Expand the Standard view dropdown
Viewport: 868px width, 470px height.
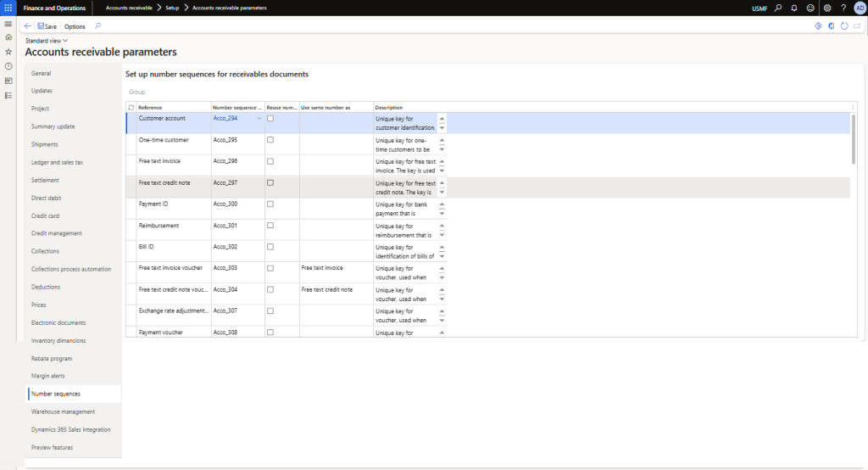tap(47, 41)
